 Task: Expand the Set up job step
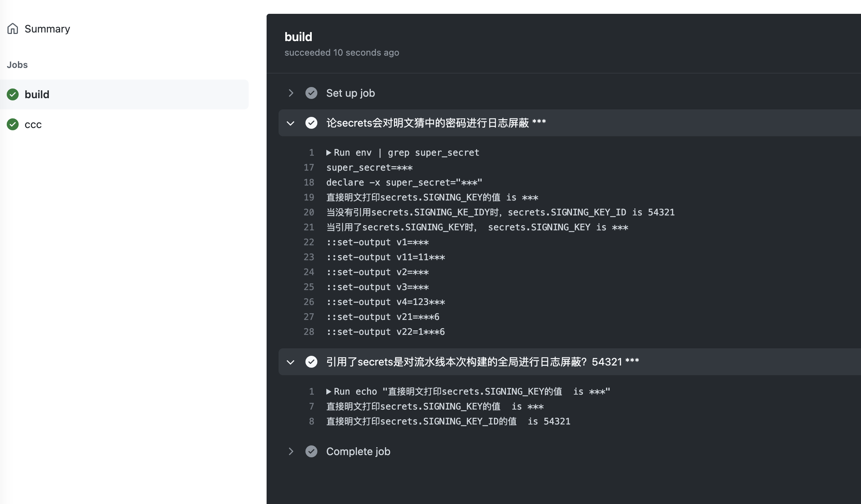(291, 93)
